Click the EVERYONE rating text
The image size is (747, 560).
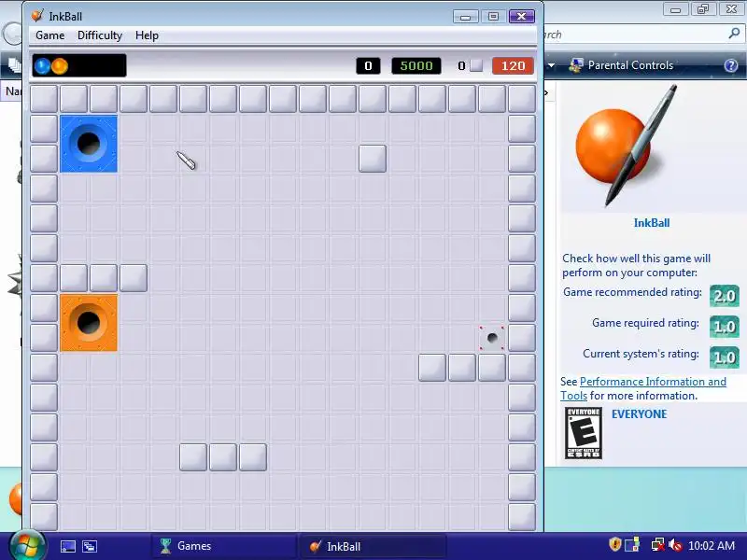pos(640,414)
